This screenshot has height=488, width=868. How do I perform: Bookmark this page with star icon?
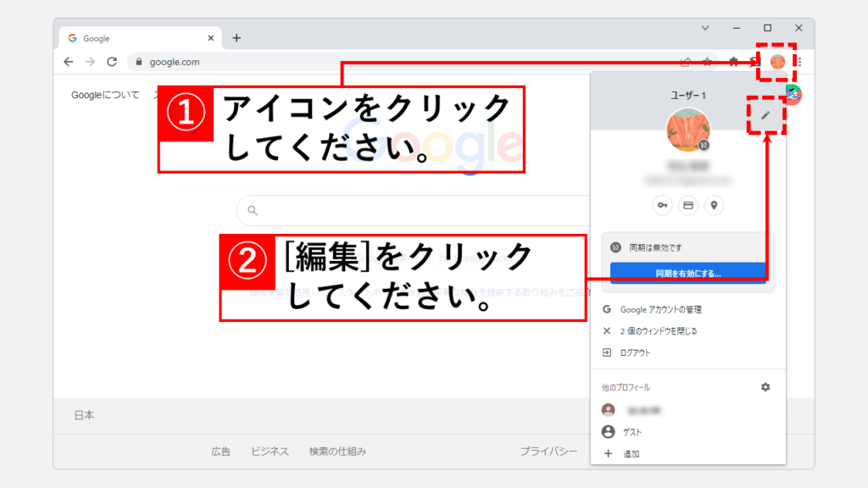click(x=707, y=62)
